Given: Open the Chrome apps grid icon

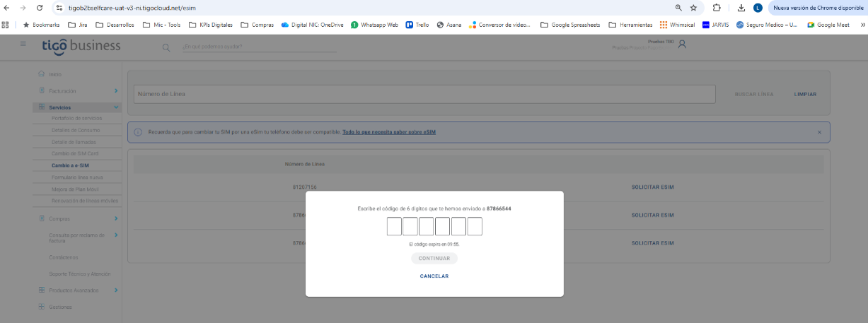Looking at the screenshot, I should [x=6, y=24].
